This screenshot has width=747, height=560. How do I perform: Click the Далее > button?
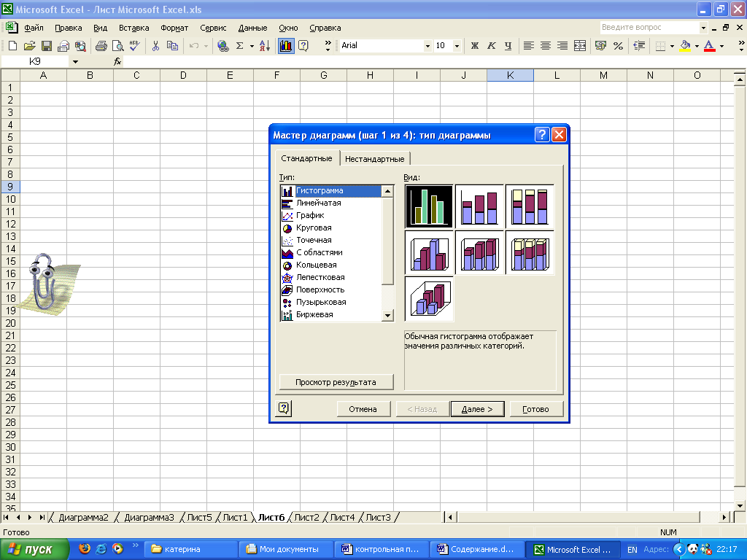(x=477, y=408)
